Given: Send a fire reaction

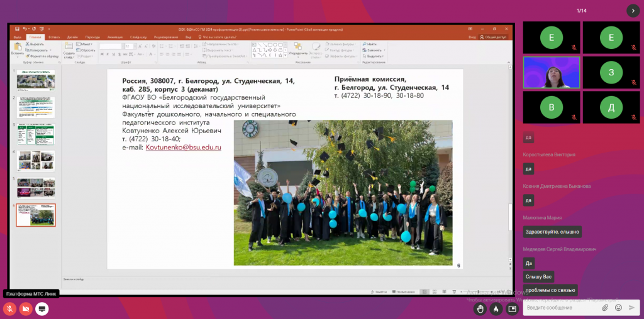Looking at the screenshot, I should click(496, 309).
